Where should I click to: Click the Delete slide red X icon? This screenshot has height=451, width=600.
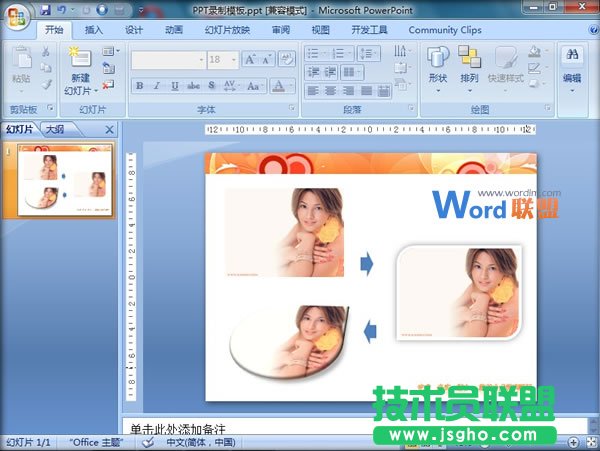coord(108,85)
